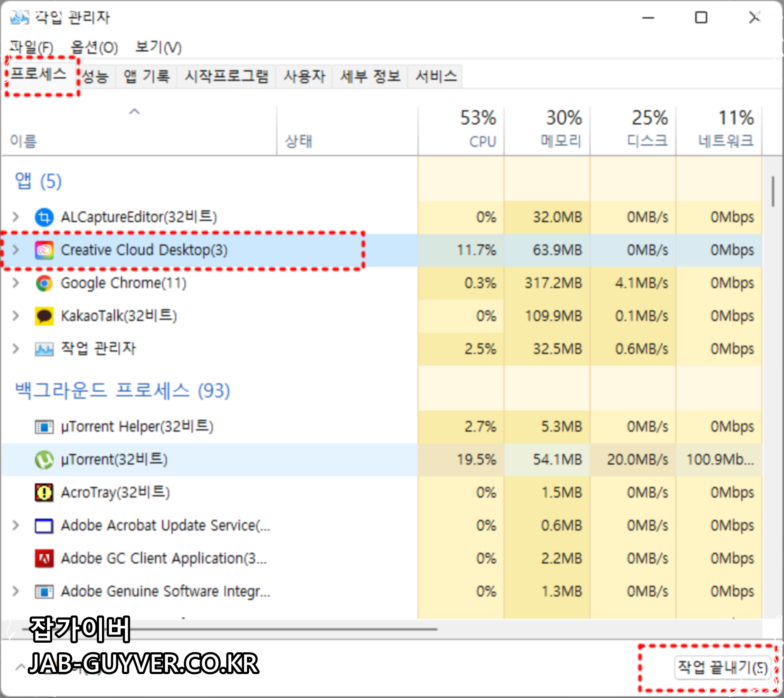784x698 pixels.
Task: Click KakaoTalk's 0.1MB/s disk value
Action: pos(642,316)
